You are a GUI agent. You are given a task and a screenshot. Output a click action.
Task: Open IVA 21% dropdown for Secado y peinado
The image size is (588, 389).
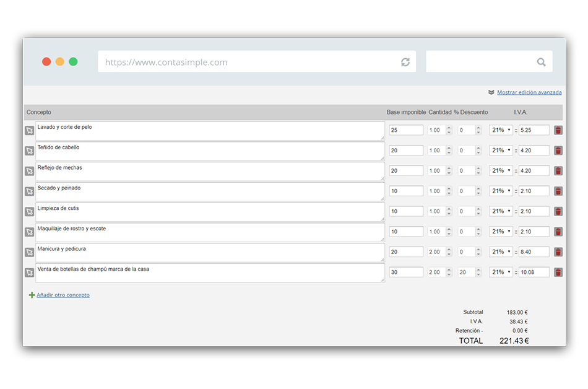tap(501, 191)
